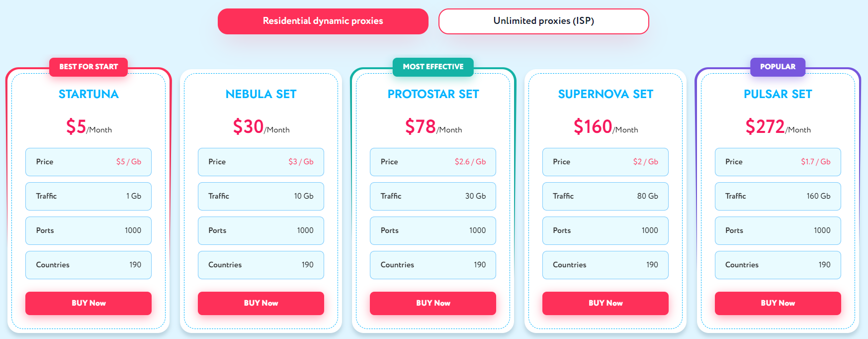This screenshot has width=868, height=339.
Task: Click the Traffic 80 Gb row
Action: click(606, 196)
